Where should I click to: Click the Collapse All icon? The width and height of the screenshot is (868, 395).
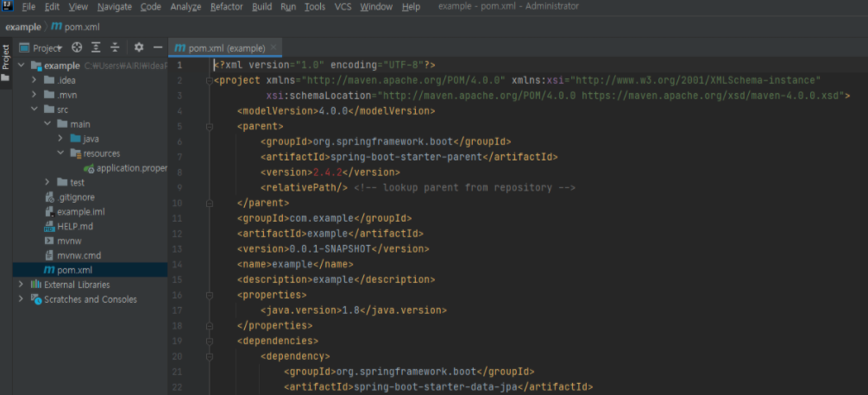(x=115, y=47)
